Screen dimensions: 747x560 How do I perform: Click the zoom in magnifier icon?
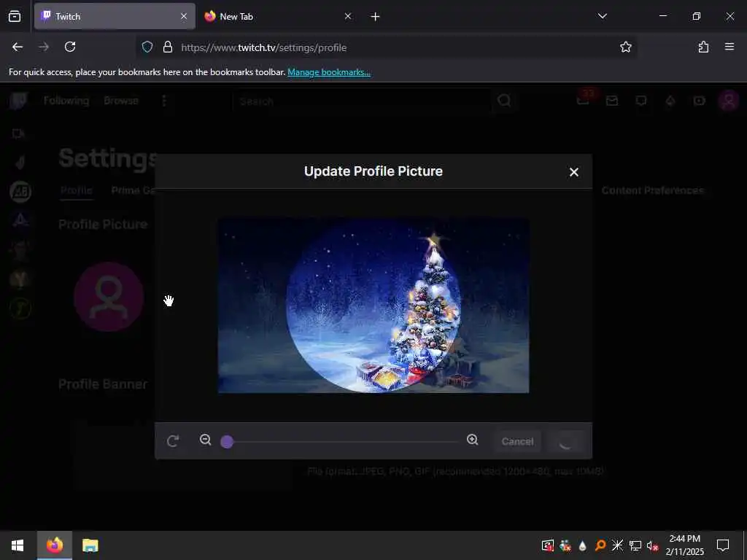pyautogui.click(x=472, y=440)
